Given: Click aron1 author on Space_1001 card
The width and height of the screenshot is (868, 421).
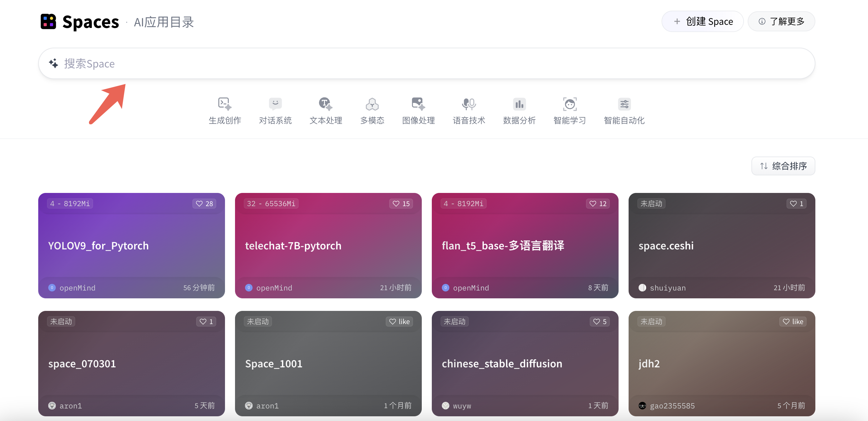Looking at the screenshot, I should coord(267,406).
